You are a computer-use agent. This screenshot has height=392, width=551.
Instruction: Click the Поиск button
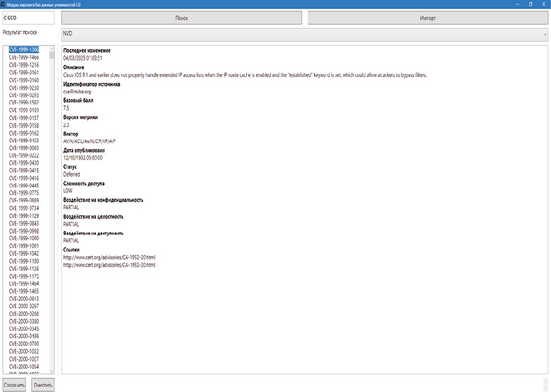pyautogui.click(x=182, y=18)
